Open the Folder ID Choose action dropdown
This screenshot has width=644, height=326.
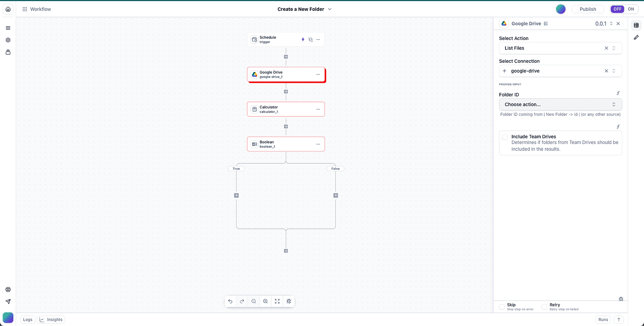[560, 104]
